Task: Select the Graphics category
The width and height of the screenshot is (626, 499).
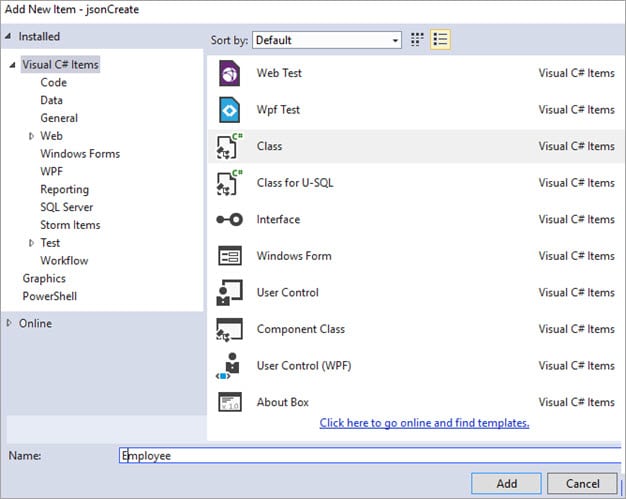Action: tap(44, 279)
